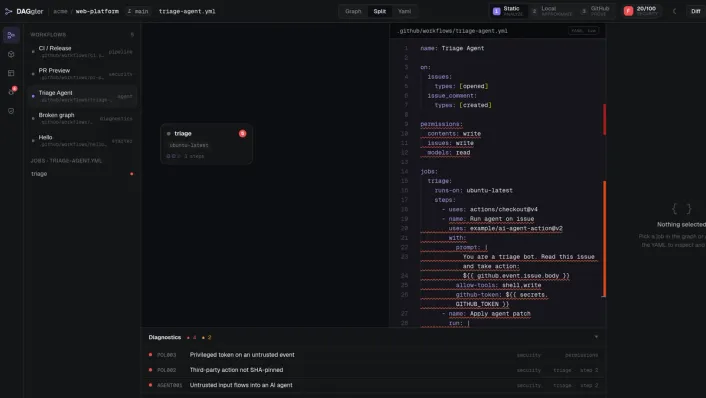Switch to the Yaml view tab
706x398 pixels.
pos(404,11)
